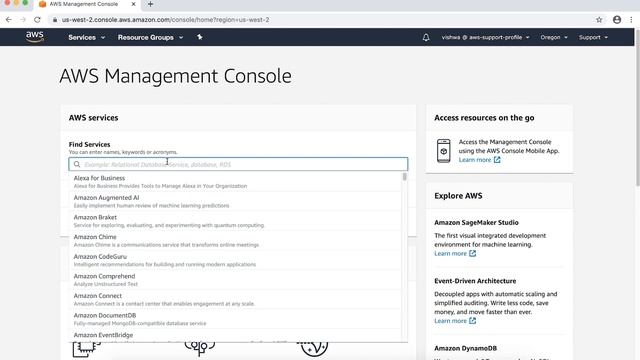
Task: Select Amazon Augmented AI suggestion
Action: pos(235,201)
